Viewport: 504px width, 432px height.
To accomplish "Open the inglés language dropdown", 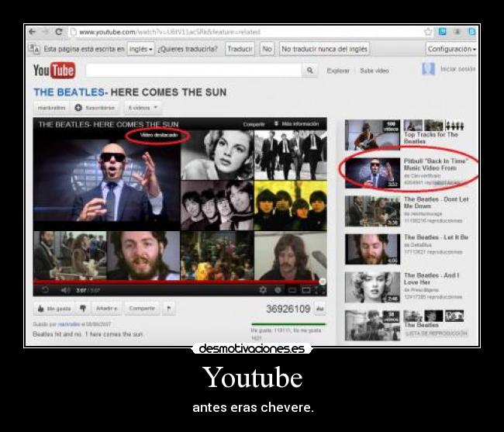I will tap(140, 49).
